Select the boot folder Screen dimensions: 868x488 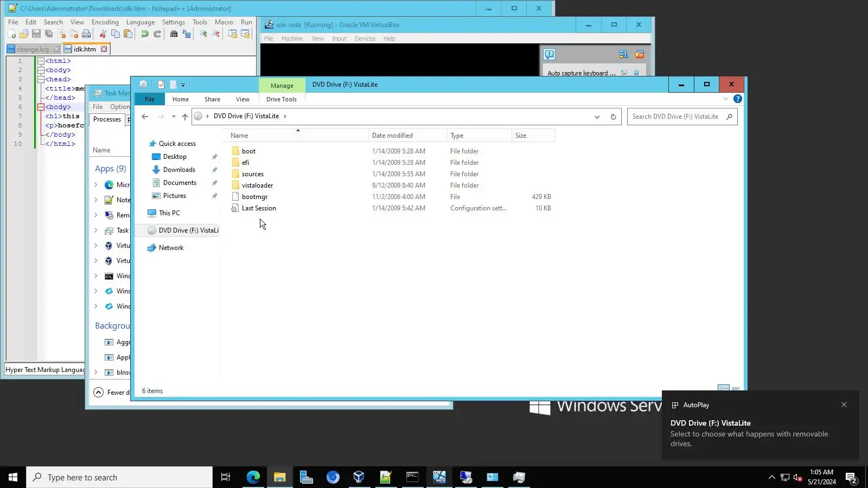tap(248, 151)
